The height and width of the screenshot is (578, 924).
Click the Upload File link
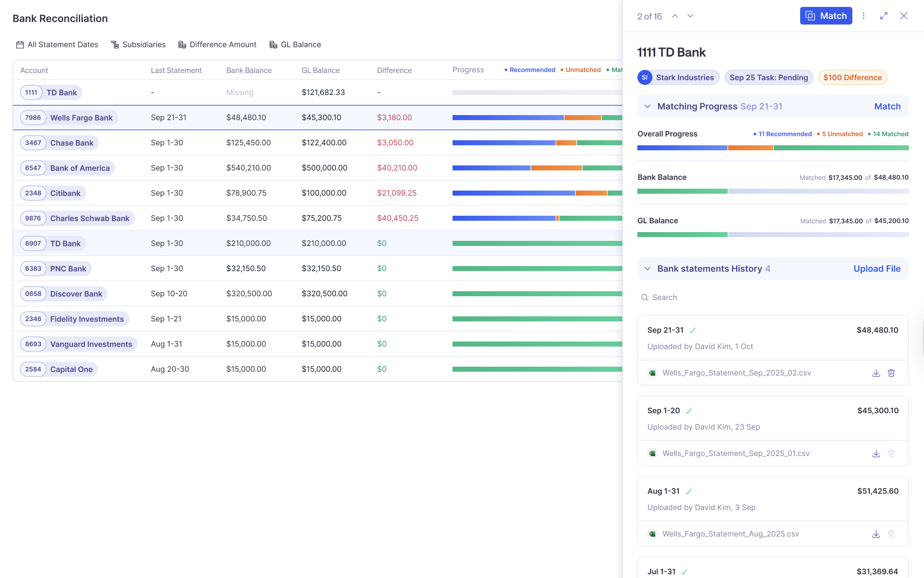tap(877, 268)
